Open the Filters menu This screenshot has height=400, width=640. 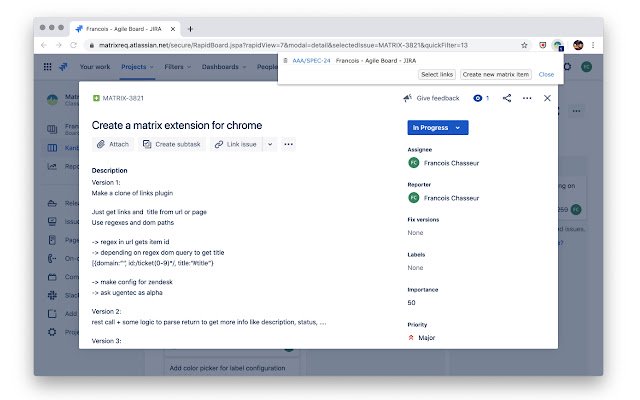[x=178, y=67]
